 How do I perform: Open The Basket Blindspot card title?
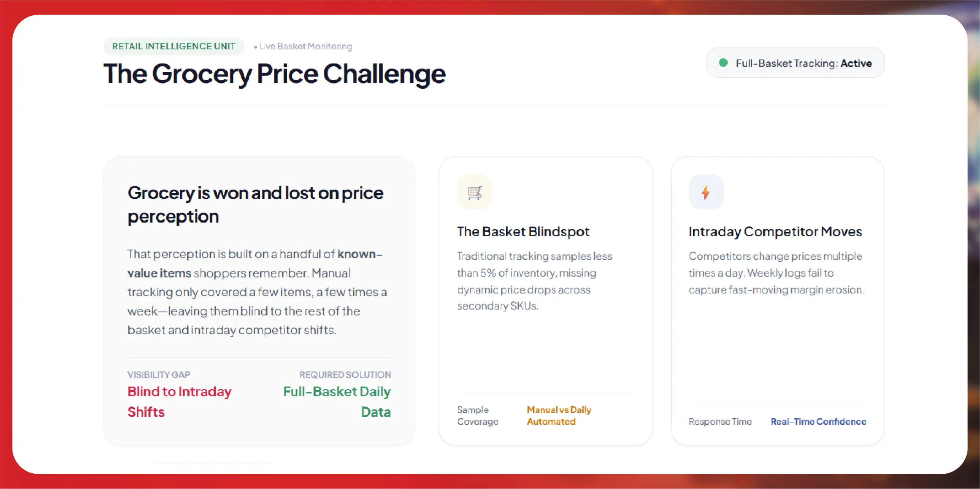(523, 232)
